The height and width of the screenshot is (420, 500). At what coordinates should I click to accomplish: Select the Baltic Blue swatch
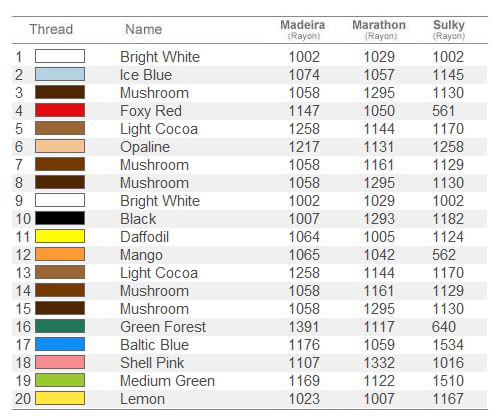60,344
